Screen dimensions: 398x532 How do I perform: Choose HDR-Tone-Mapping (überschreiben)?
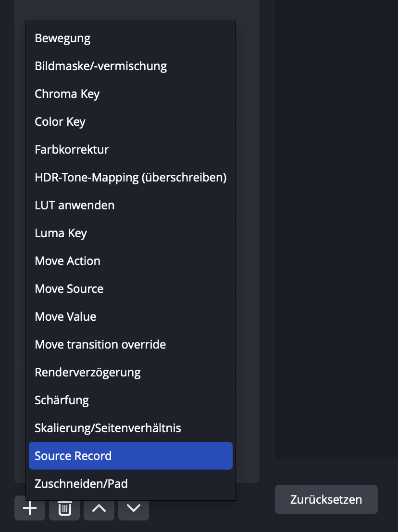130,177
